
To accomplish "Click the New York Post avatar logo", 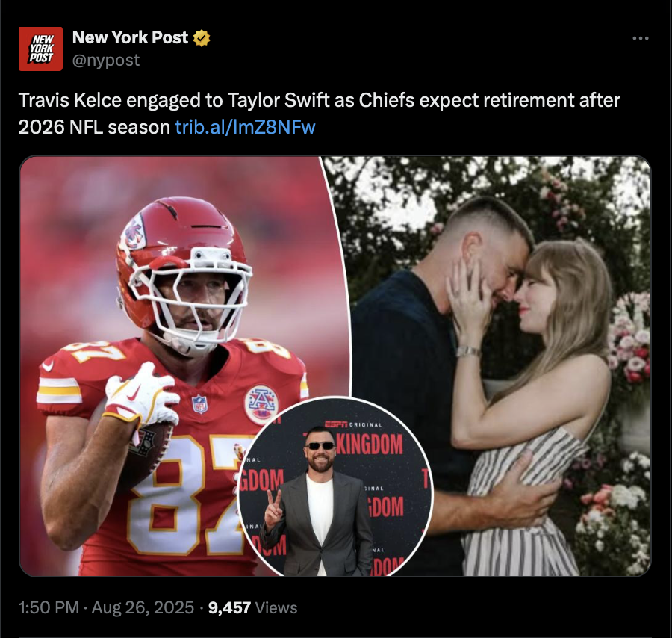I will pos(41,49).
